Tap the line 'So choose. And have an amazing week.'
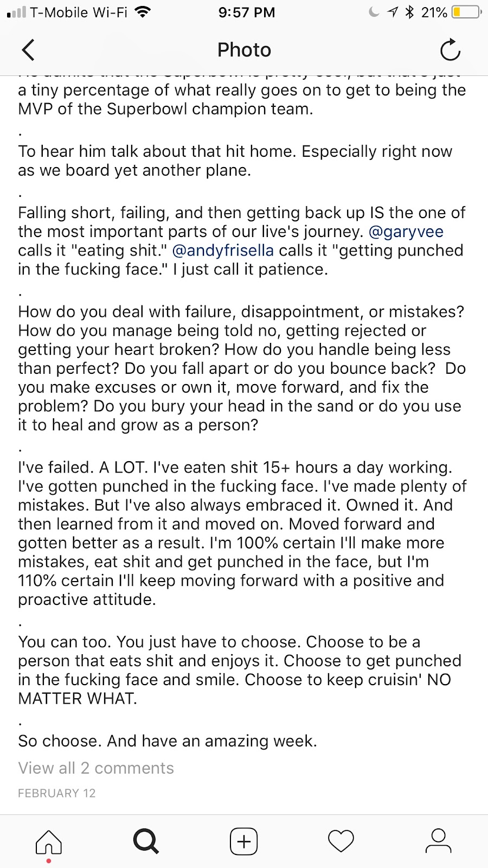 click(168, 741)
